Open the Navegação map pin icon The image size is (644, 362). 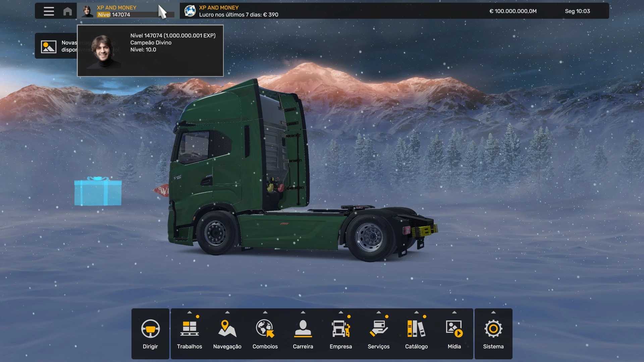pos(227,329)
